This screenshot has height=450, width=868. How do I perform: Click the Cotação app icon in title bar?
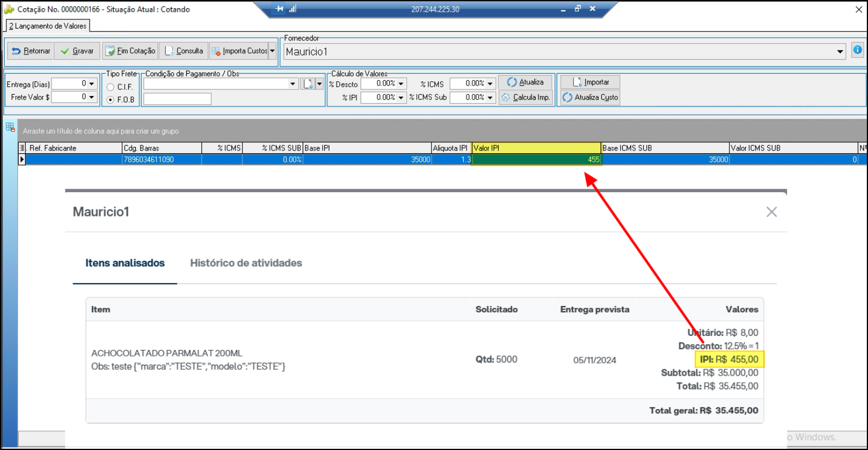tap(9, 9)
